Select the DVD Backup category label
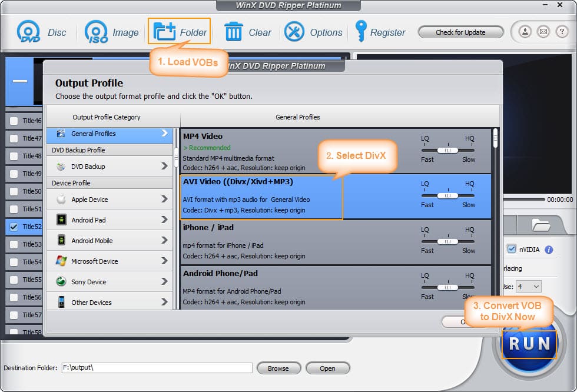577x392 pixels. click(88, 167)
